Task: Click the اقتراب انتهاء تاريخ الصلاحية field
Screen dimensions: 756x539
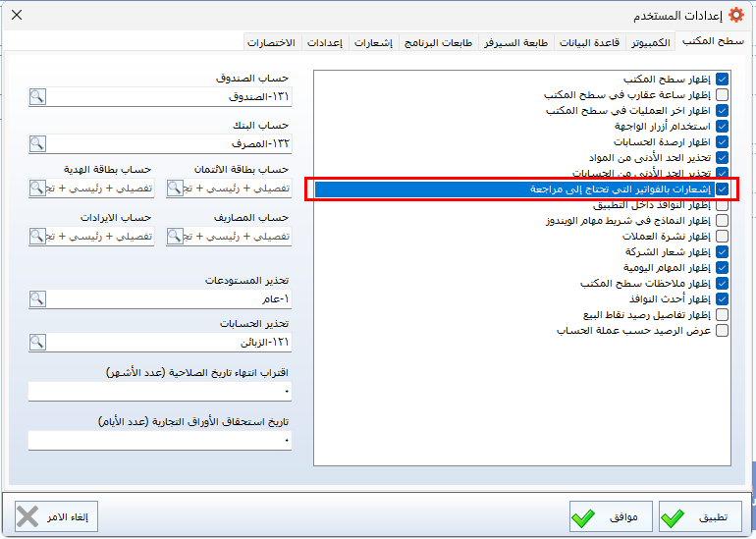Action: (160, 391)
